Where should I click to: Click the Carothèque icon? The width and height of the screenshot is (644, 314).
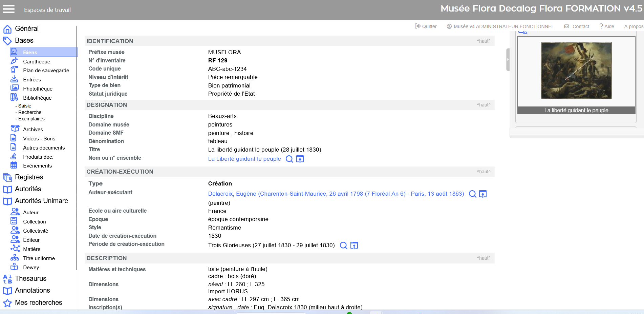(x=14, y=61)
